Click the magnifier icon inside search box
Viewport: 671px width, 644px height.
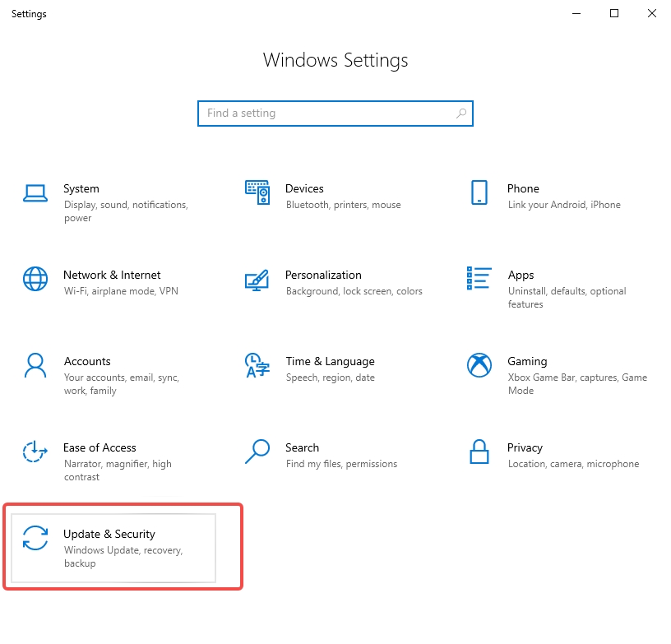coord(461,114)
